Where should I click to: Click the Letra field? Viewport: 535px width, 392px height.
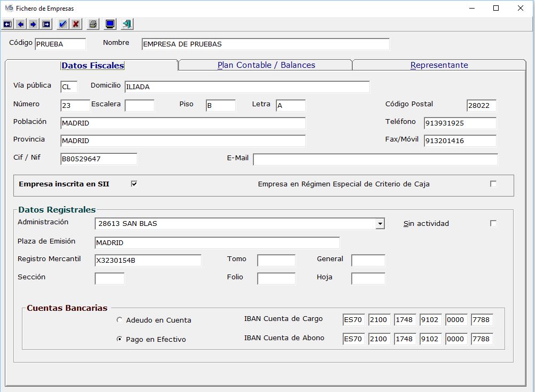(x=291, y=105)
